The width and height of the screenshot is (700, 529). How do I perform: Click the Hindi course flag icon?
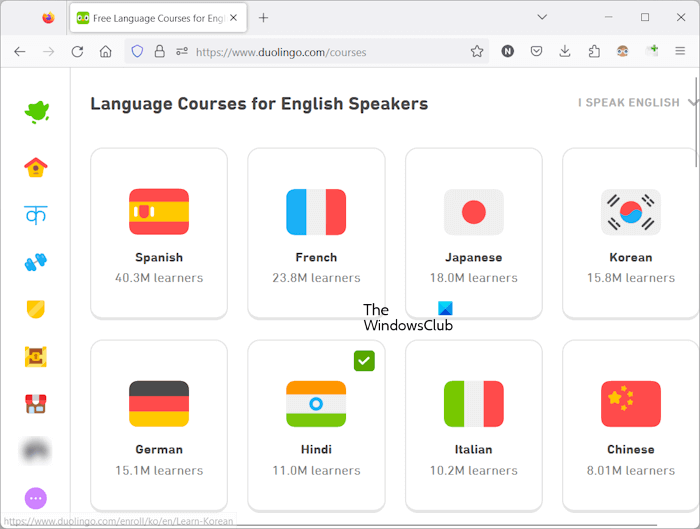point(316,404)
